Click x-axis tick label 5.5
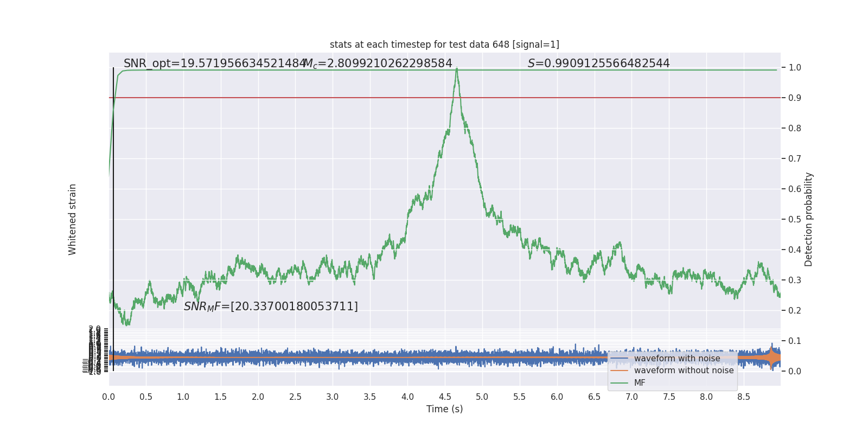The image size is (868, 434). point(519,397)
